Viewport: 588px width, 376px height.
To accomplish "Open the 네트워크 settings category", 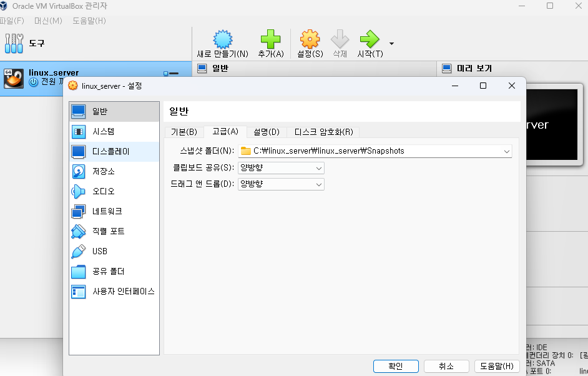I will [114, 211].
